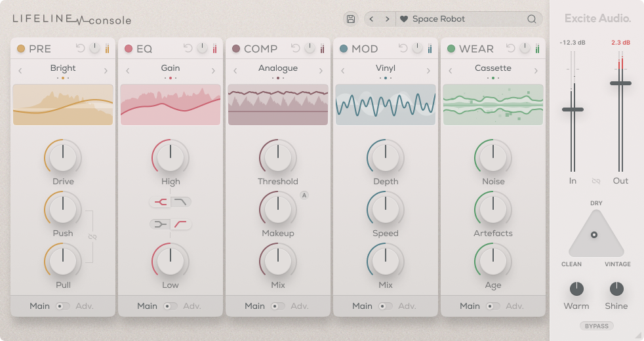Favorite the Space Robot preset with the heart

(x=404, y=19)
